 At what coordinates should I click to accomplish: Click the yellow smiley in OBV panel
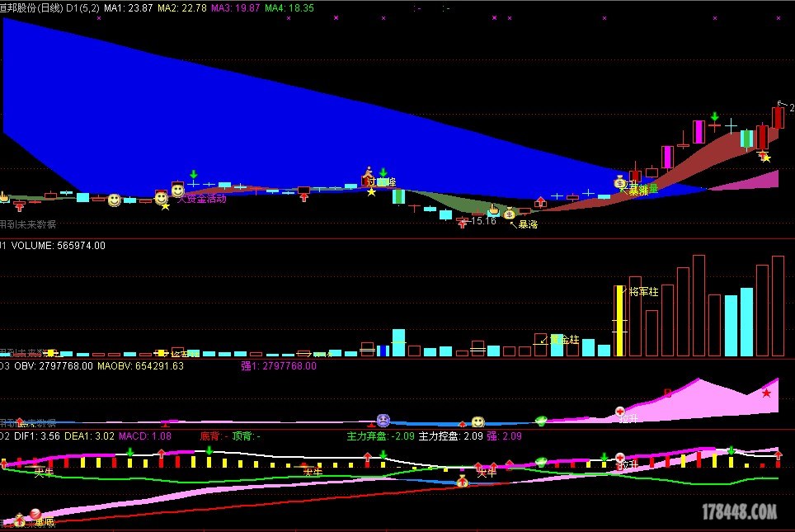(x=477, y=422)
